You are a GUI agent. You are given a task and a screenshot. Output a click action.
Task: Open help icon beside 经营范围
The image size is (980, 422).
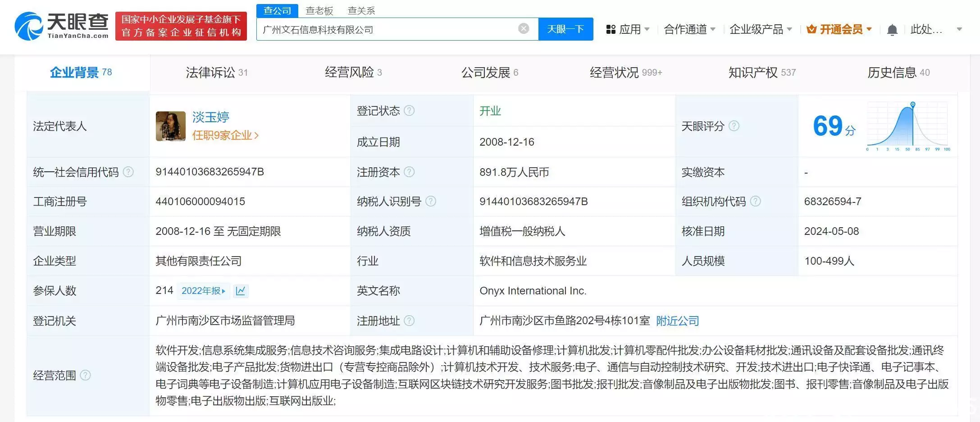tap(85, 375)
